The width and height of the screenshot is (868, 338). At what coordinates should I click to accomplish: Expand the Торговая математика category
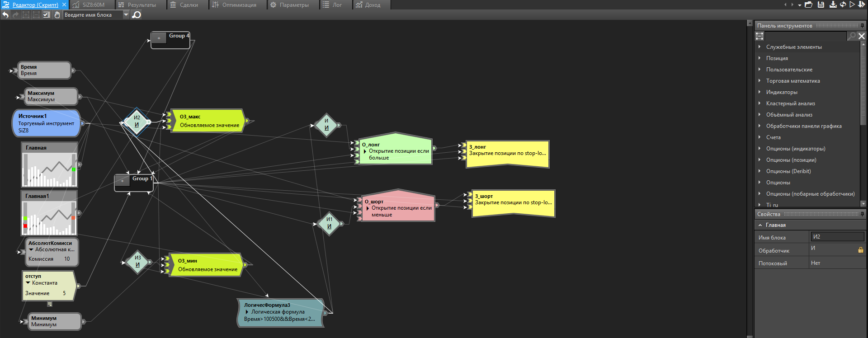759,81
